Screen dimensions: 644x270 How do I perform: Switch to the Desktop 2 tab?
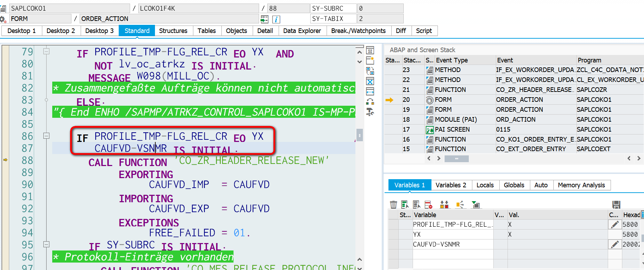(x=61, y=31)
